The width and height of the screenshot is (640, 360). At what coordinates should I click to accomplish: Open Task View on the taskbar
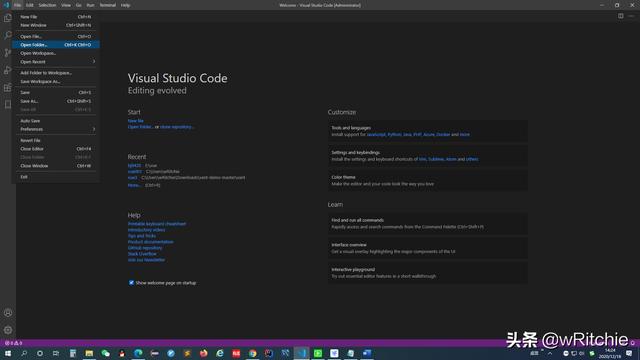click(x=56, y=353)
